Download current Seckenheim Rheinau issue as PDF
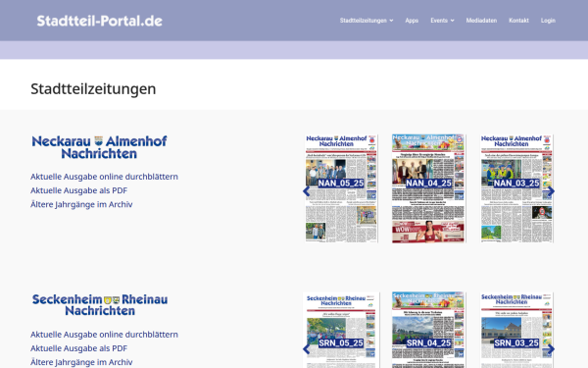This screenshot has height=368, width=588. point(78,348)
